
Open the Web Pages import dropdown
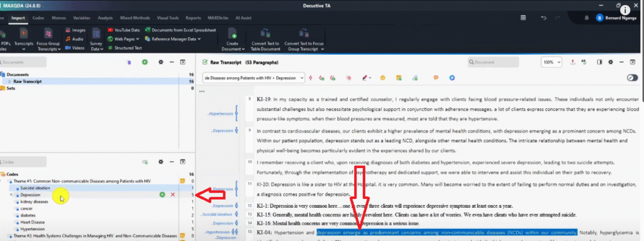[124, 39]
